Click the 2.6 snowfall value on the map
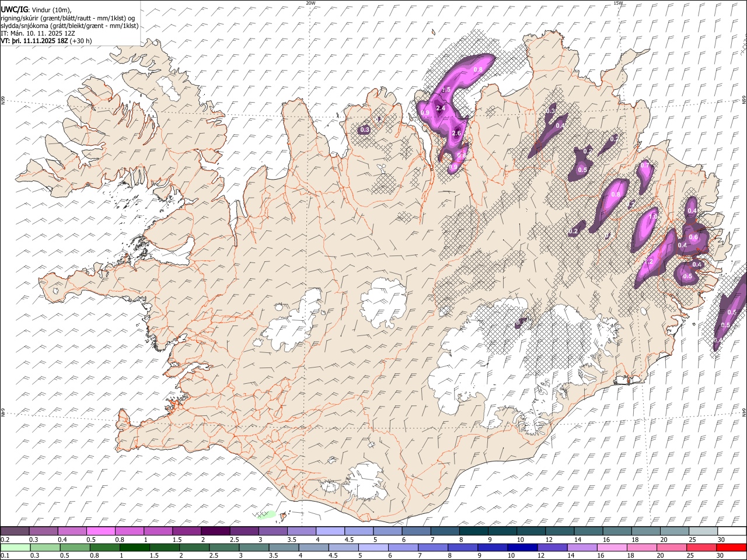Screen dimensions: 747x560 [456, 133]
